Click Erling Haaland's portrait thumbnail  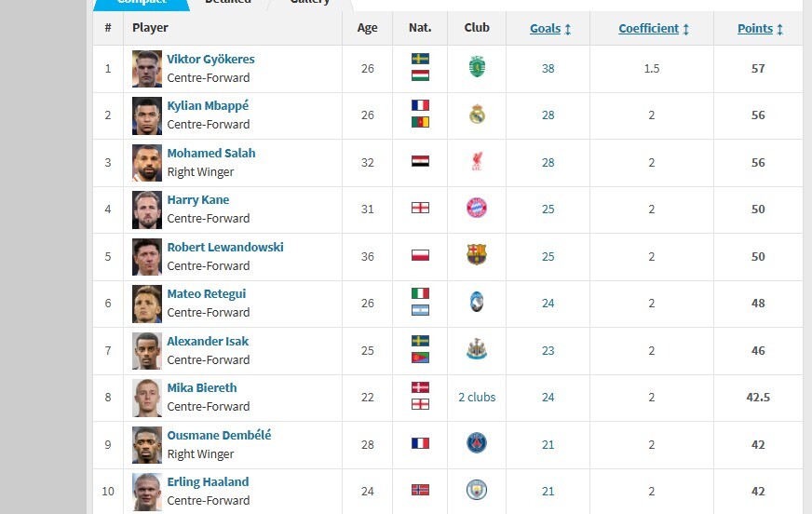pyautogui.click(x=146, y=492)
